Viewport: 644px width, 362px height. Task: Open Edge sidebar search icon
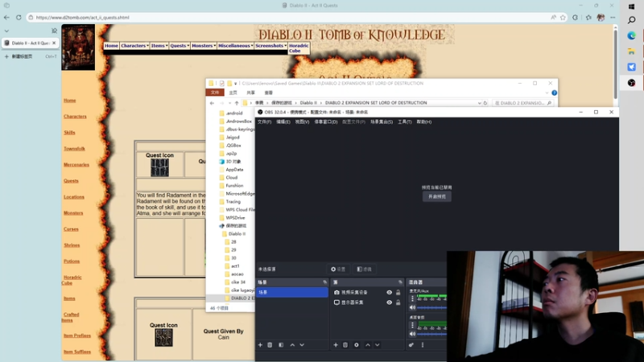click(x=631, y=19)
